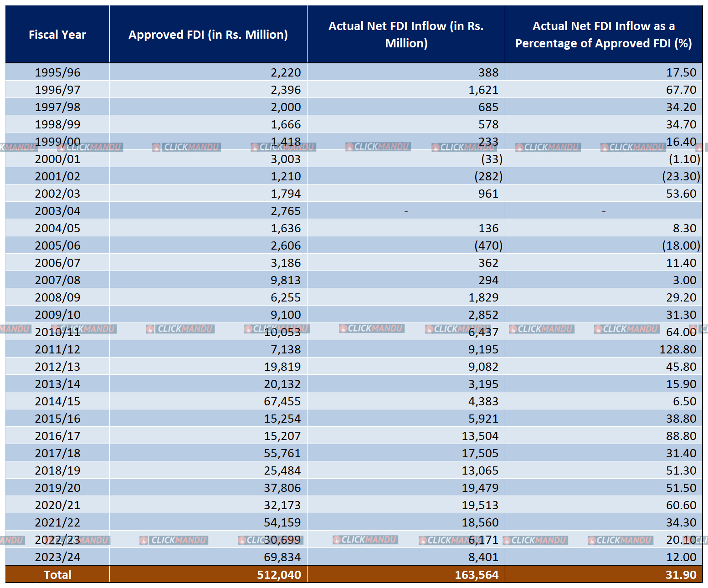Click the 2023/24 fiscal year cell
The image size is (708, 588).
click(57, 557)
